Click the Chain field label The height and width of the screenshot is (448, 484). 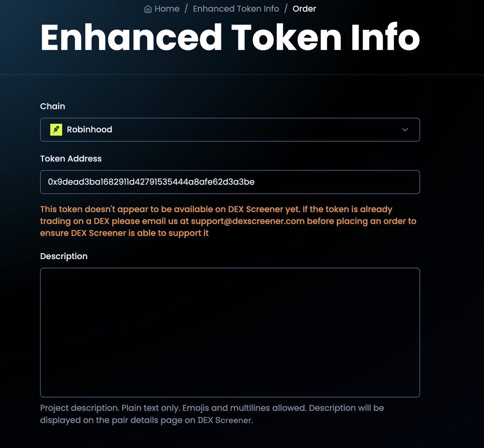tap(52, 106)
